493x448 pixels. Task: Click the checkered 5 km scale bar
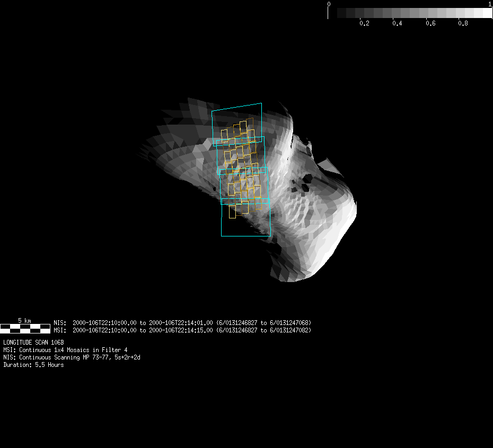click(25, 328)
